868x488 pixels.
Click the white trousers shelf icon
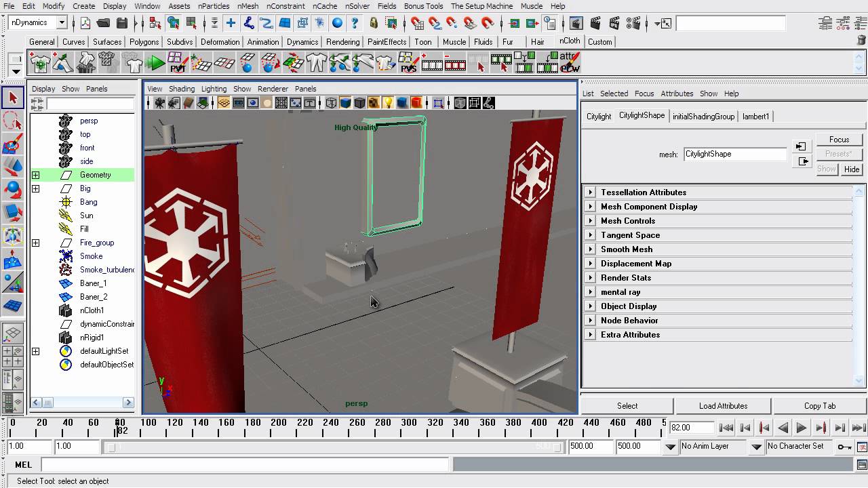pos(317,64)
